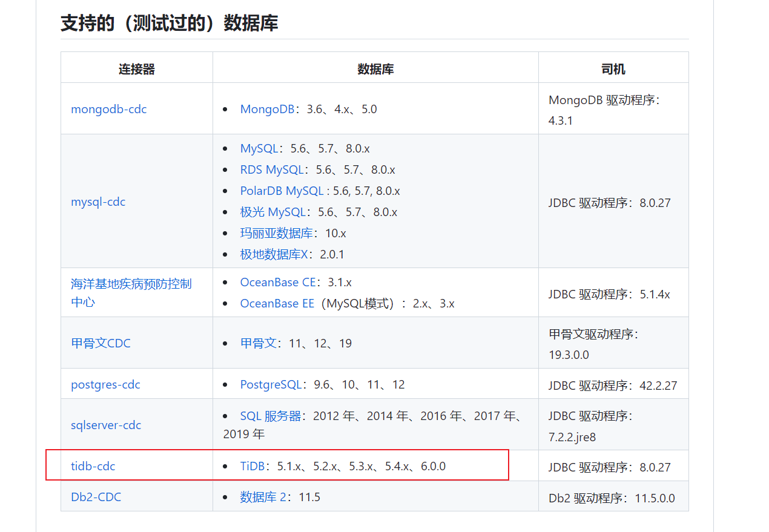
Task: Follow the RDS MySQL link
Action: [272, 169]
